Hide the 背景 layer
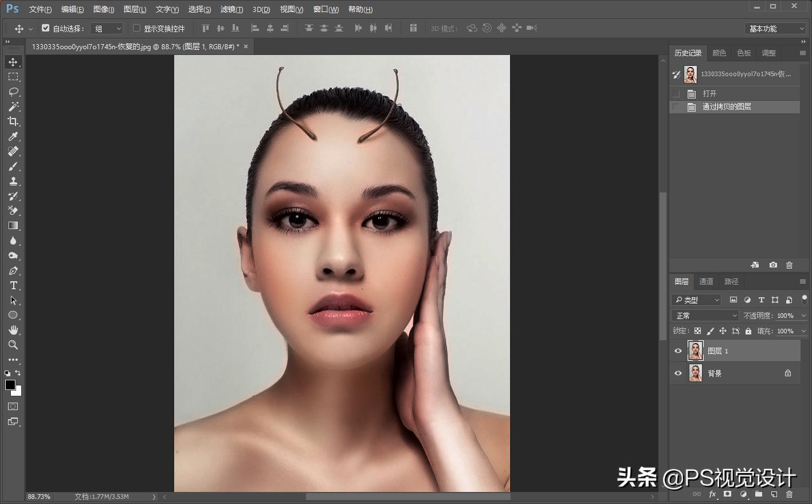This screenshot has width=812, height=504. [x=678, y=373]
